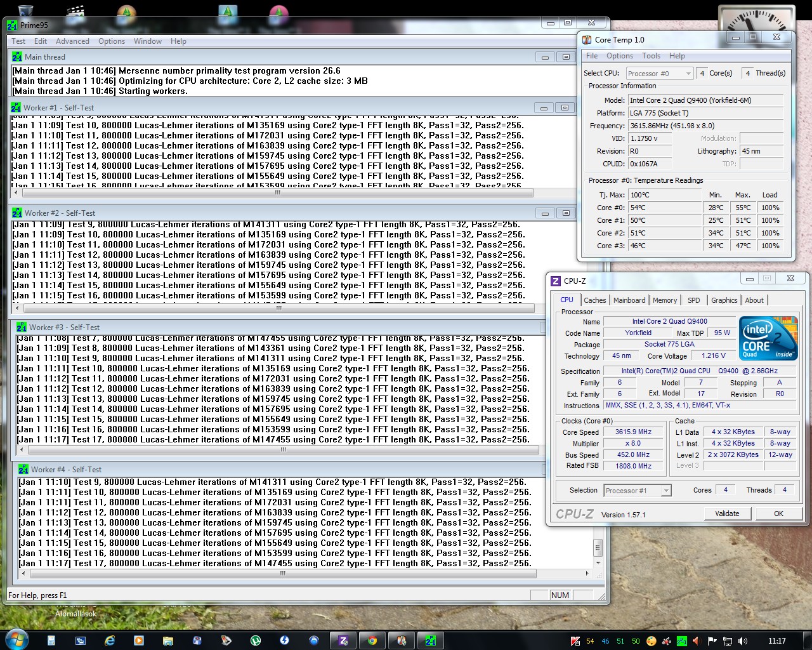Click the Worker #4 Self-Test window icon
The image size is (812, 650).
23,469
